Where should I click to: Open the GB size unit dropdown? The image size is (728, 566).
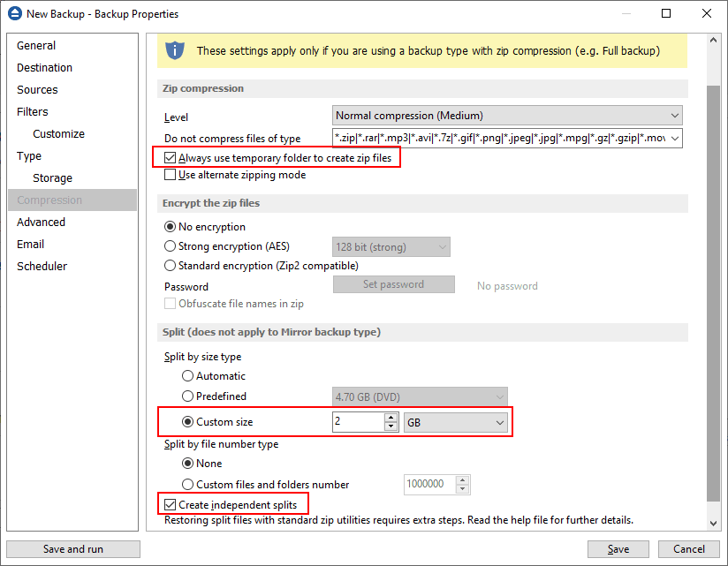tap(456, 423)
